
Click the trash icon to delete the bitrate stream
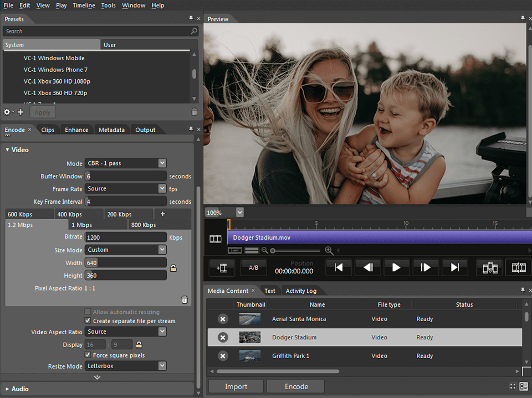[185, 299]
